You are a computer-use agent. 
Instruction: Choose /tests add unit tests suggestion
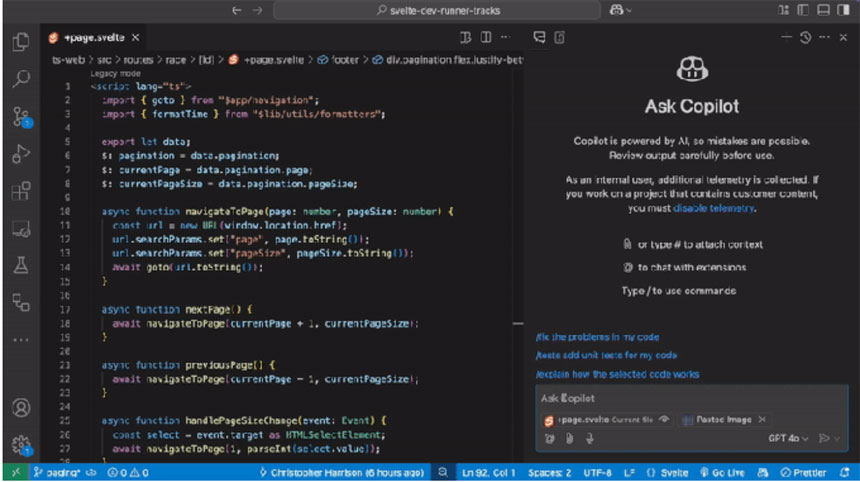click(606, 355)
